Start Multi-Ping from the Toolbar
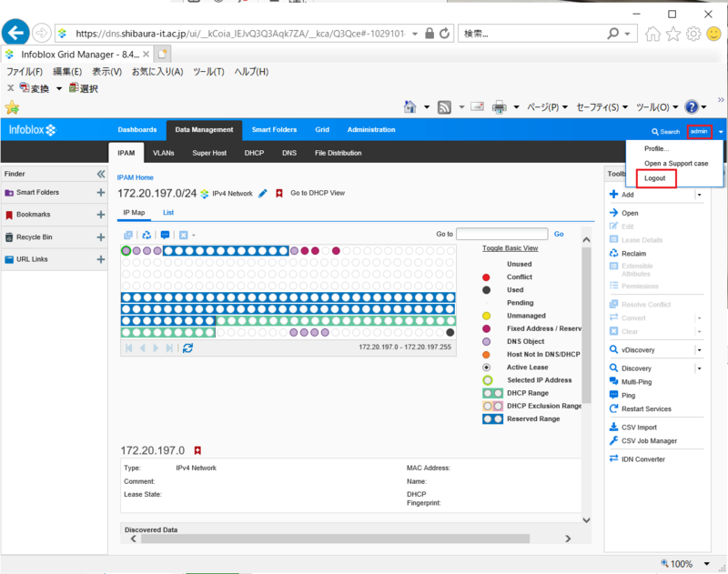Image resolution: width=728 pixels, height=574 pixels. point(636,381)
